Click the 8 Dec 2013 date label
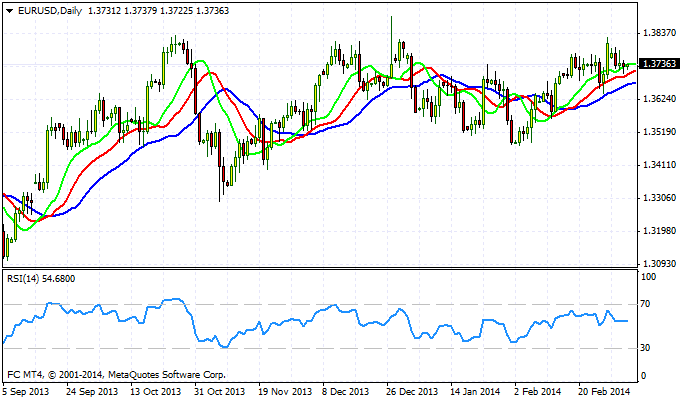This screenshot has height=400, width=680. [346, 391]
